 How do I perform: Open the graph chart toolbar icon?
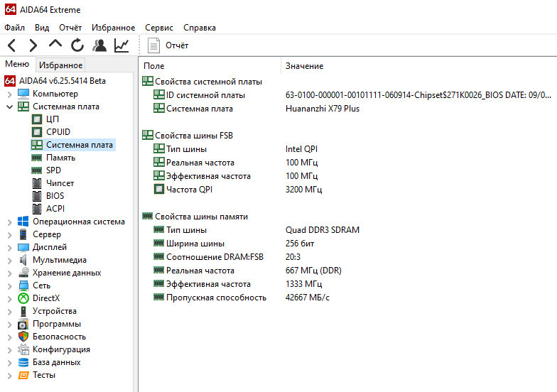121,45
